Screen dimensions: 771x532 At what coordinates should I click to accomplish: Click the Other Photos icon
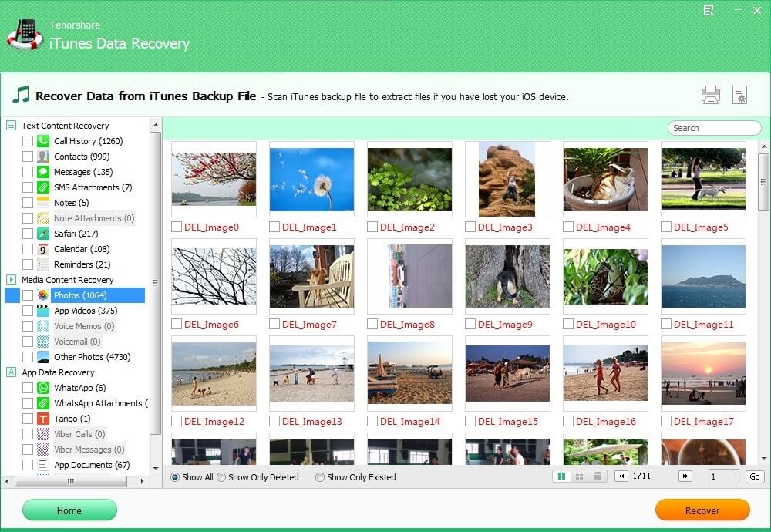[x=43, y=356]
